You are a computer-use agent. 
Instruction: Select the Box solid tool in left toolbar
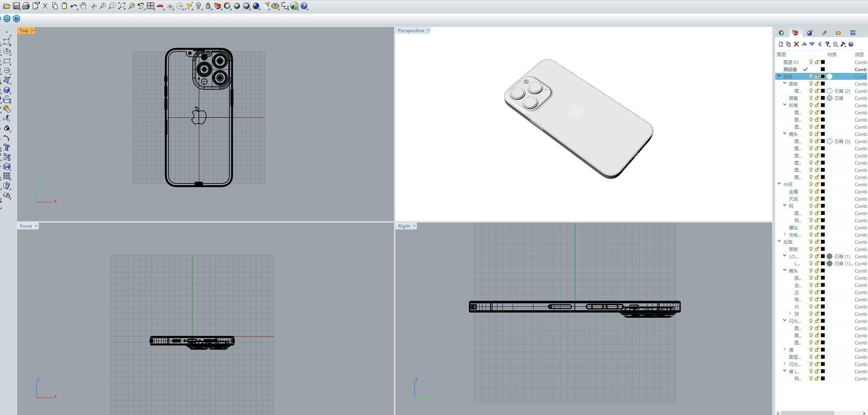pyautogui.click(x=7, y=90)
